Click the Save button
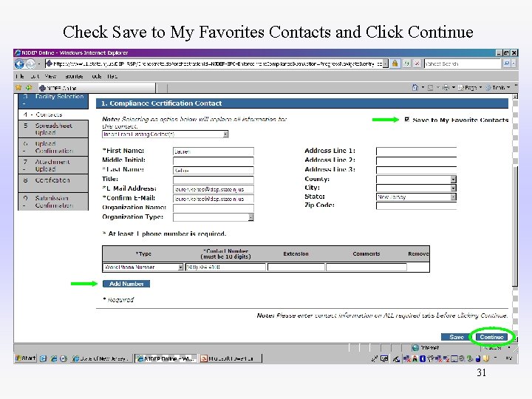Screen dimensions: 532x399 tap(457, 337)
